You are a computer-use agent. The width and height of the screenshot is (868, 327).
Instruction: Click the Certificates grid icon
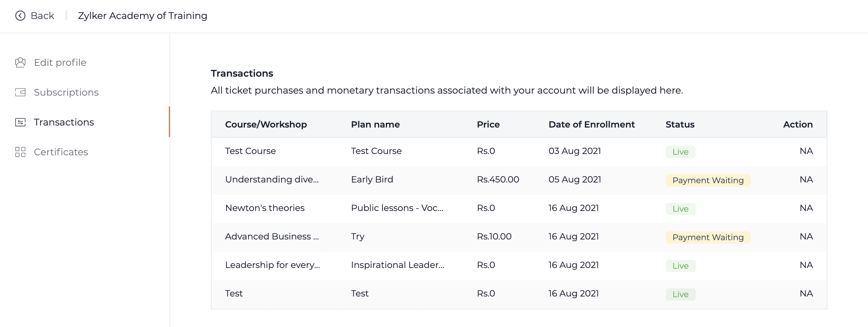click(x=20, y=152)
